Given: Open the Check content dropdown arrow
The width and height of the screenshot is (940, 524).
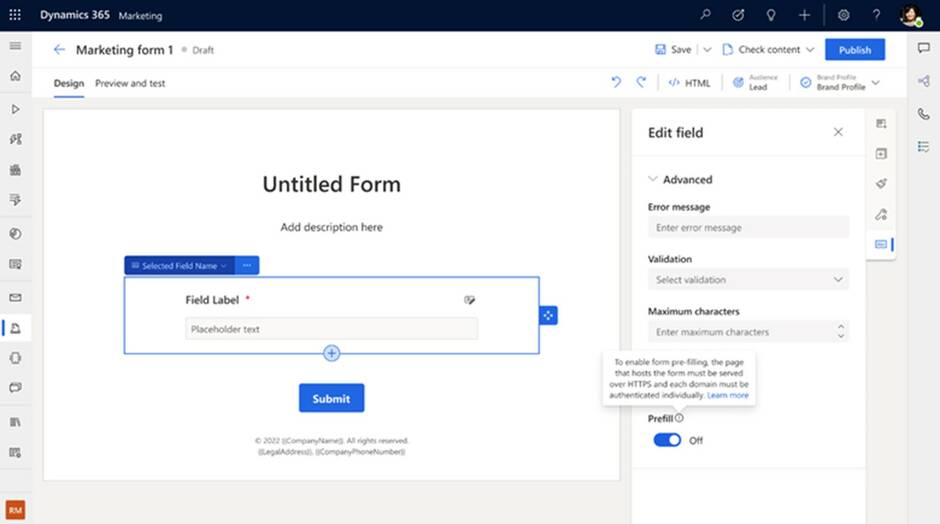Looking at the screenshot, I should 810,50.
